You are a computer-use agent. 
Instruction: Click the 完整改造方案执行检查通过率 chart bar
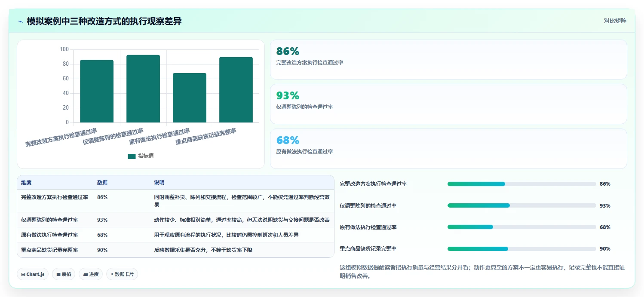(x=97, y=91)
